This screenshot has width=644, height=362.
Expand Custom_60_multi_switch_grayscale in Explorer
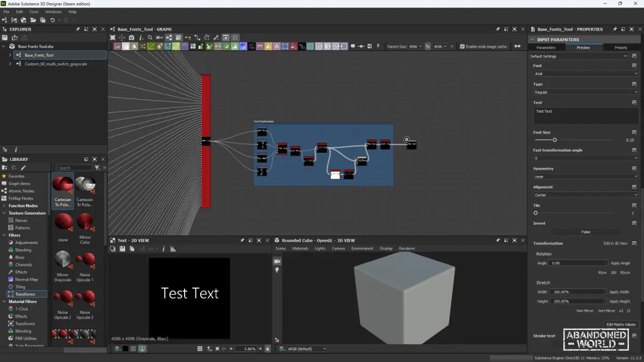point(10,64)
